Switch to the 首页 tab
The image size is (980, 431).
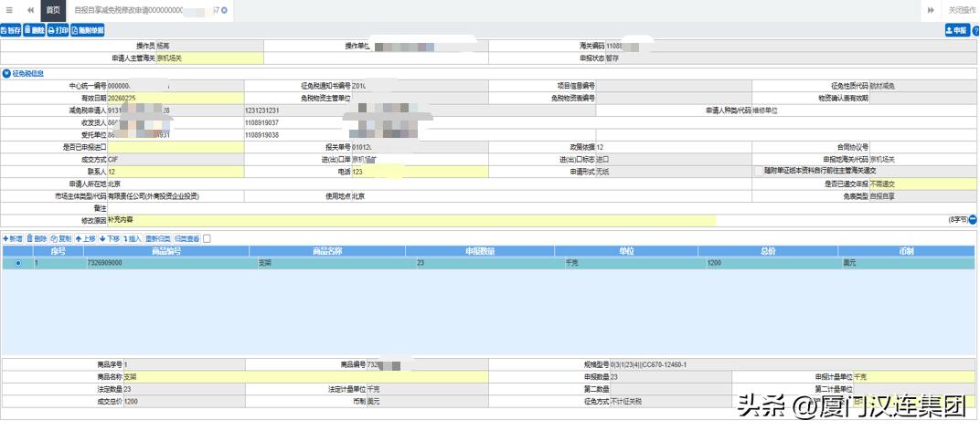tap(53, 11)
